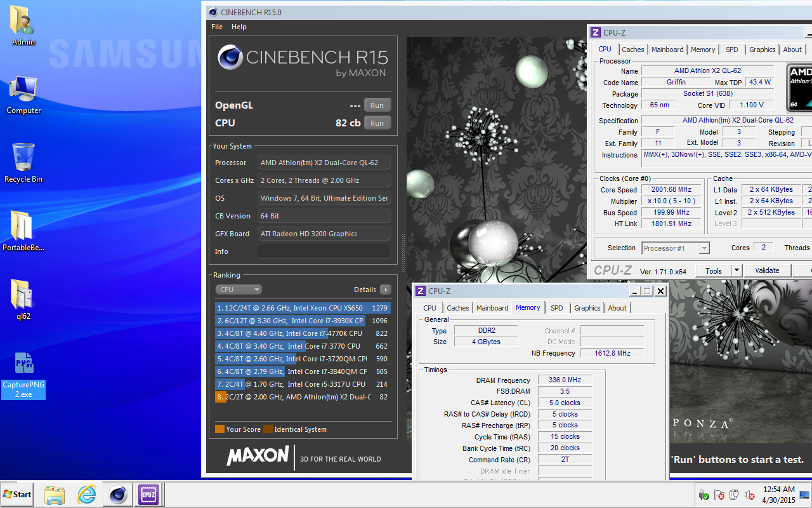Viewport: 812px width, 508px height.
Task: Select ranking entry Intel Core i7-3930K
Action: tap(303, 321)
